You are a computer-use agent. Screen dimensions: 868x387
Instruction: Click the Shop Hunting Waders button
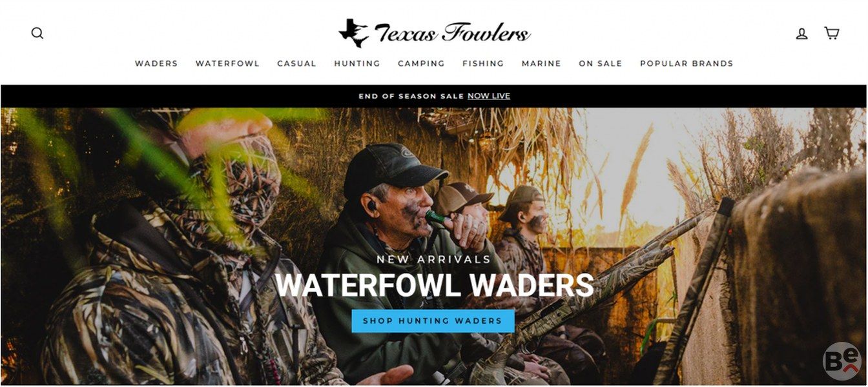(x=433, y=321)
